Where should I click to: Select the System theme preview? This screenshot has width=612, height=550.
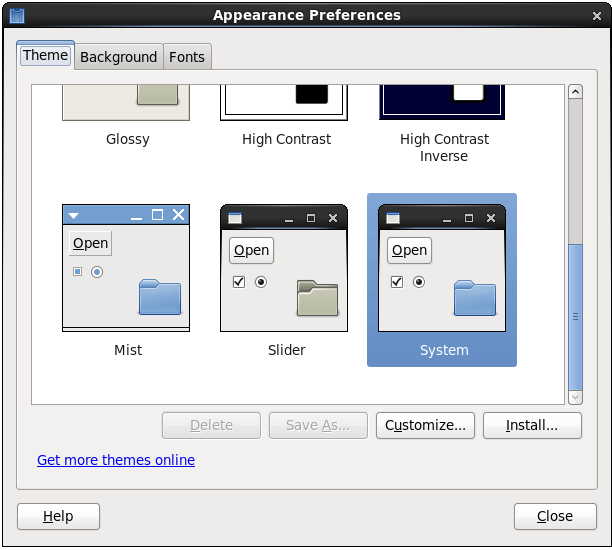tap(442, 268)
